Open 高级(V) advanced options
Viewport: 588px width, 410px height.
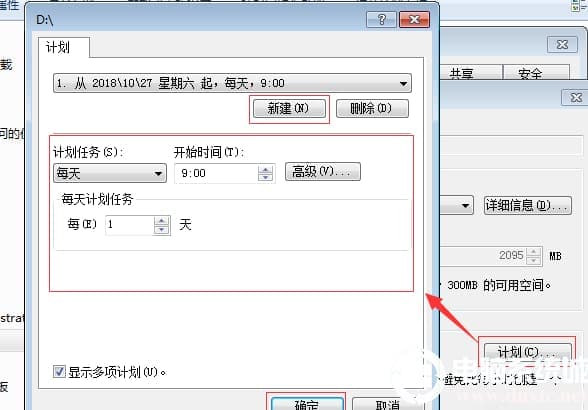coord(323,171)
